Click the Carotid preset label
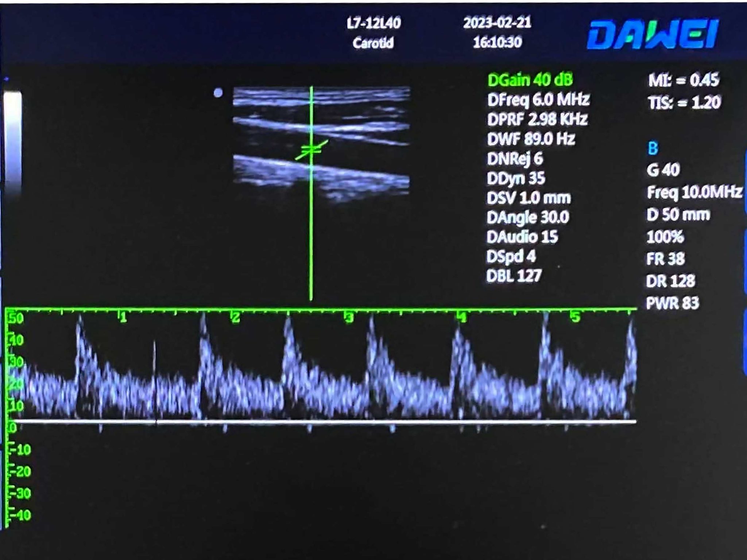Viewport: 747px width, 560px height. pyautogui.click(x=373, y=43)
